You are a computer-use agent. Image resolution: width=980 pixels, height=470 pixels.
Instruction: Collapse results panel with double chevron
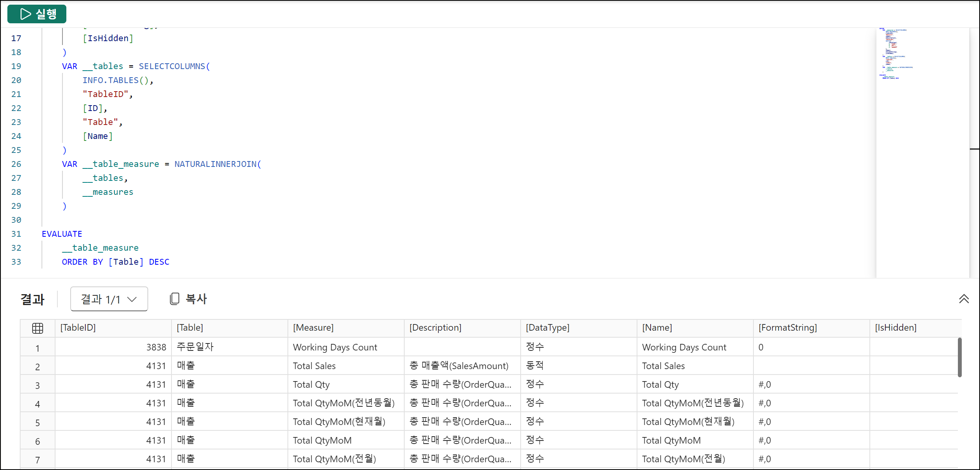tap(964, 299)
